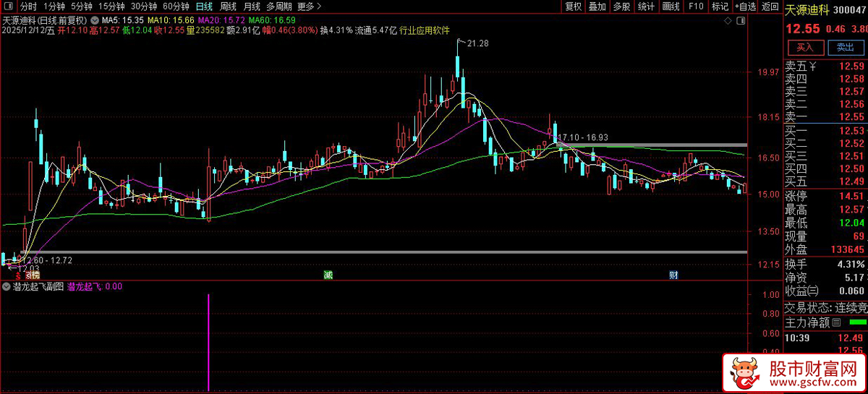The width and height of the screenshot is (868, 394).
Task: Open the indicator dropdown arrow beside 天源迪科(日线,前复权)
Action: coord(93,20)
